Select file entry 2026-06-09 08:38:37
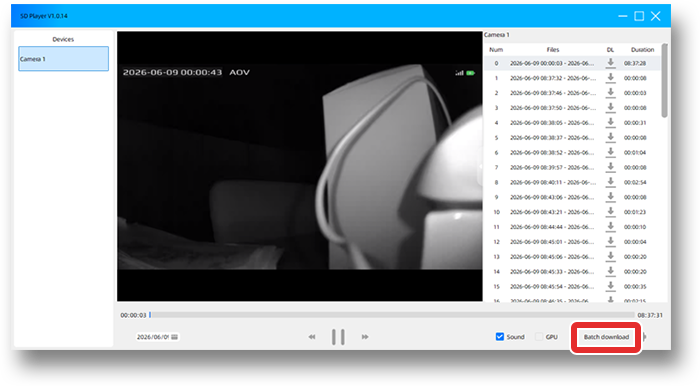700x386 pixels. point(552,137)
